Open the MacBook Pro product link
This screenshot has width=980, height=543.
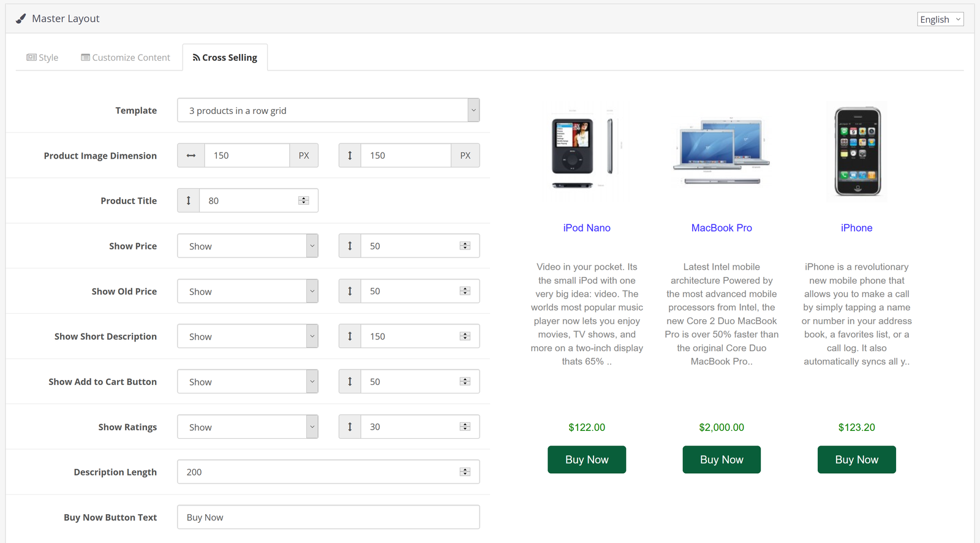point(722,228)
